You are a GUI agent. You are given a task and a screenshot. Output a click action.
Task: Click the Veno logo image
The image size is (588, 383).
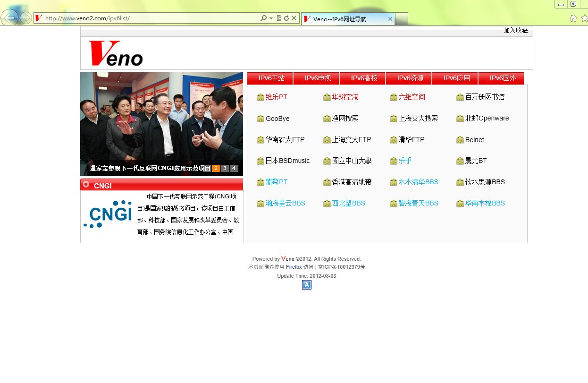coord(116,53)
